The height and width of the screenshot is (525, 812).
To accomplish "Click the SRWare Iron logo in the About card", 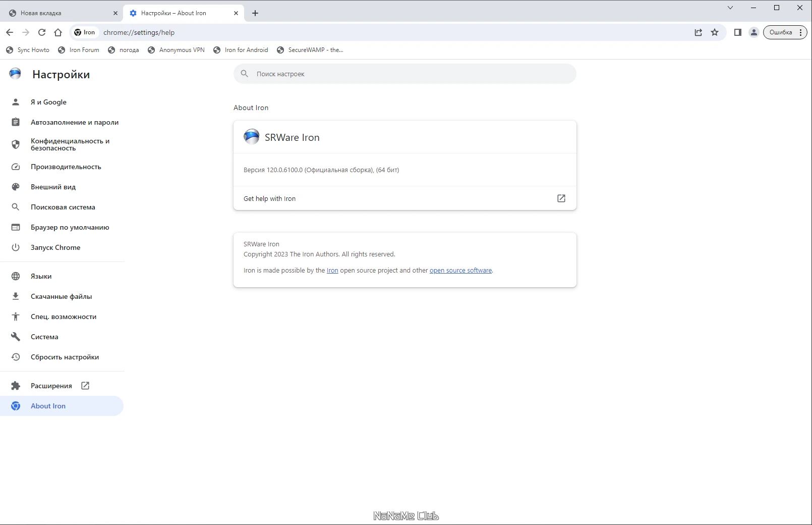I will [251, 137].
